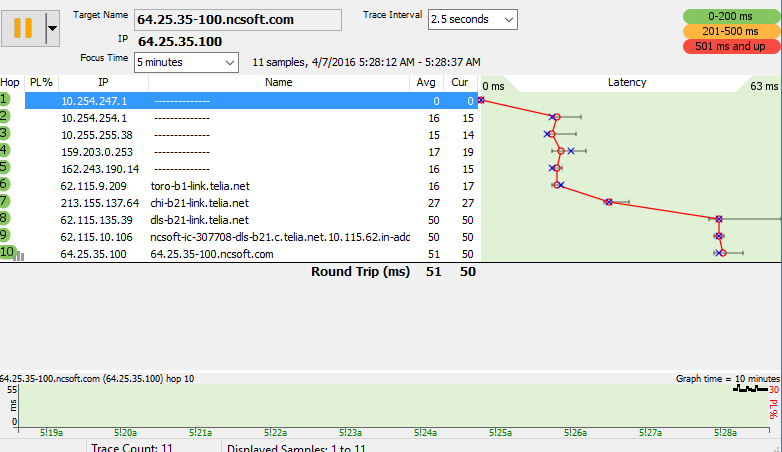This screenshot has height=452, width=782.
Task: Click the red 501 ms and up swatch
Action: pos(731,46)
